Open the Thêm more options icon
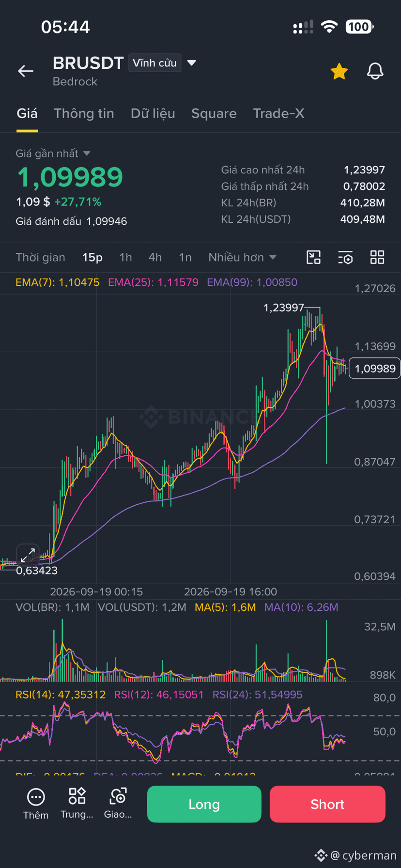This screenshot has height=868, width=401. pyautogui.click(x=36, y=805)
